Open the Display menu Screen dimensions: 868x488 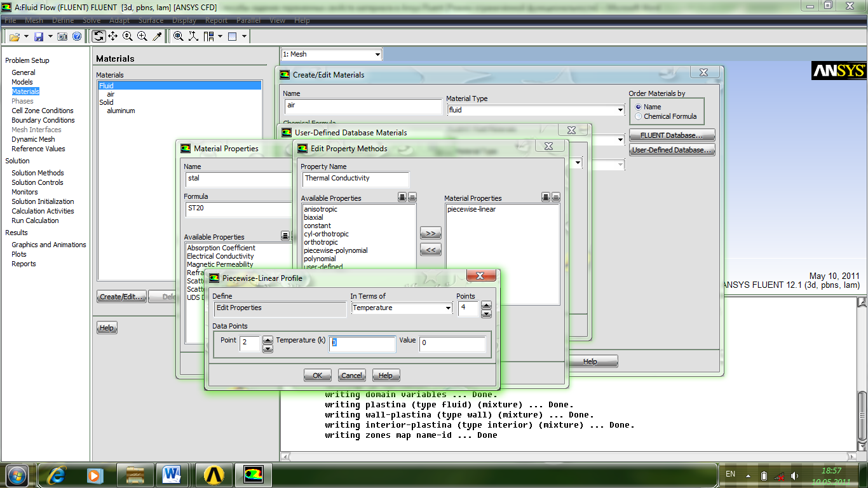[184, 20]
